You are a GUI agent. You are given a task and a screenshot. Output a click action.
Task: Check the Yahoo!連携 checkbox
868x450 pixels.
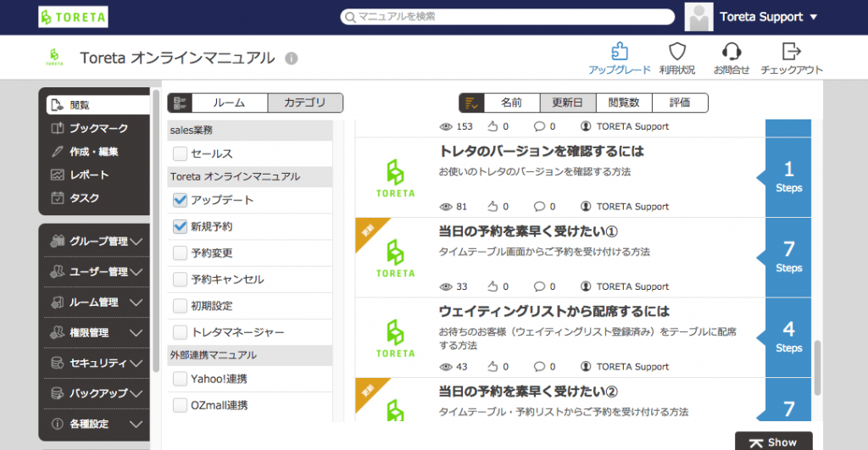pyautogui.click(x=180, y=379)
